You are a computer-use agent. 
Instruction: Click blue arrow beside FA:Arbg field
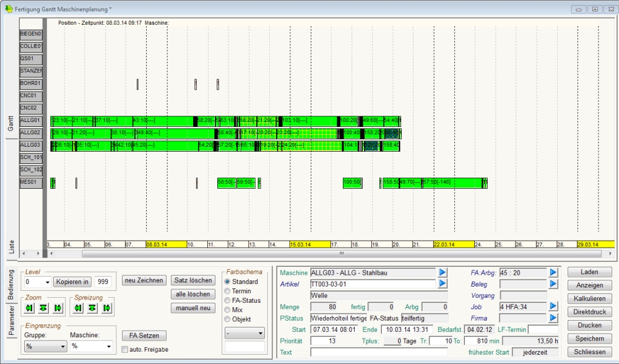pyautogui.click(x=553, y=272)
